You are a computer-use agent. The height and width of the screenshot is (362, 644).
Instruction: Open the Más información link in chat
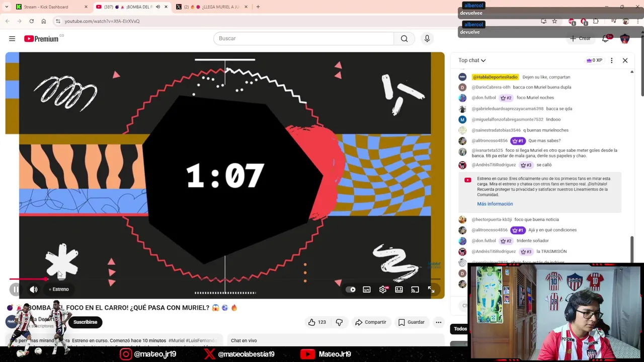pyautogui.click(x=495, y=204)
